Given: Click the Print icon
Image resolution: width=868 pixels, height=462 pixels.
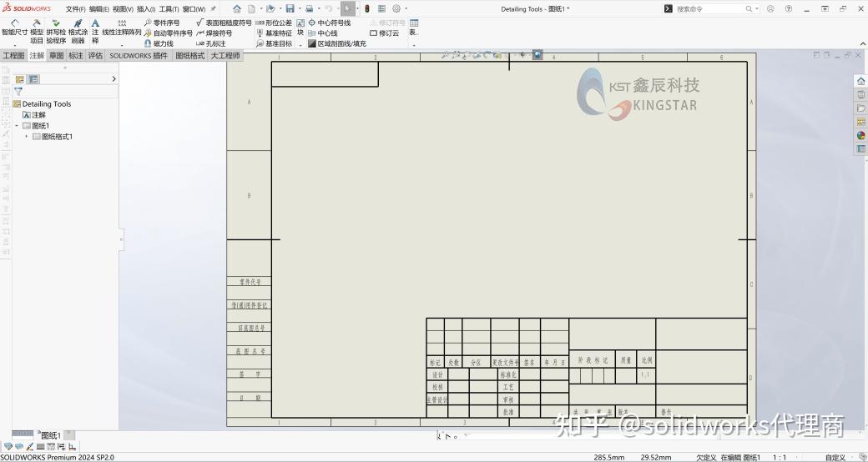Looking at the screenshot, I should (x=310, y=9).
